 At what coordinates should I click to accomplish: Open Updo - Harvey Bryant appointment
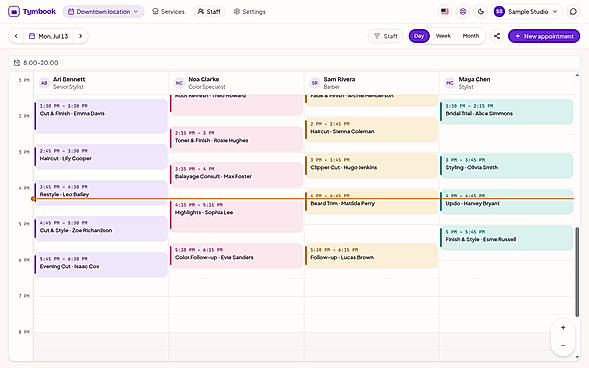click(506, 202)
